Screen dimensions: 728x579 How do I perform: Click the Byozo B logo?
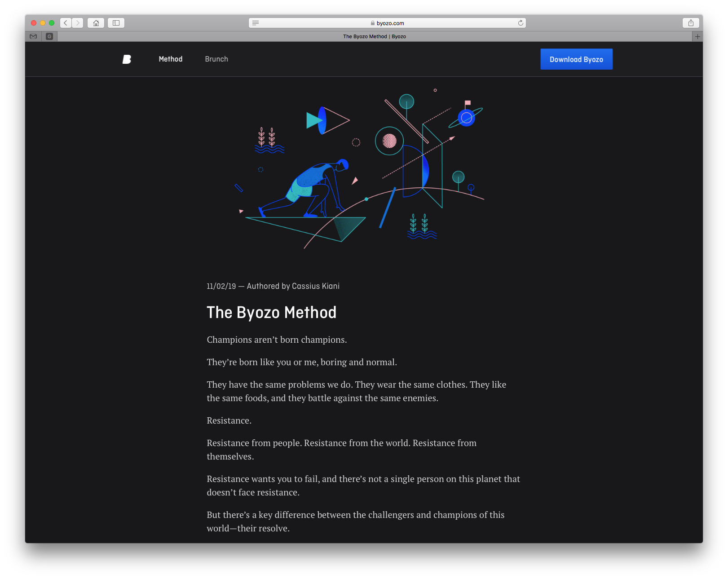coord(127,59)
